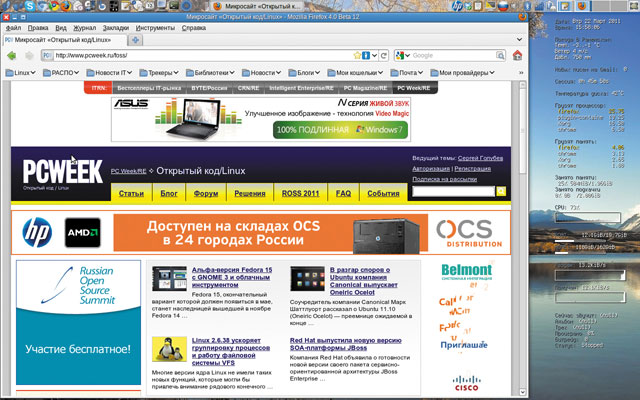Launch Google Chrome from the top panel
This screenshot has height=400, width=640.
coord(53,6)
